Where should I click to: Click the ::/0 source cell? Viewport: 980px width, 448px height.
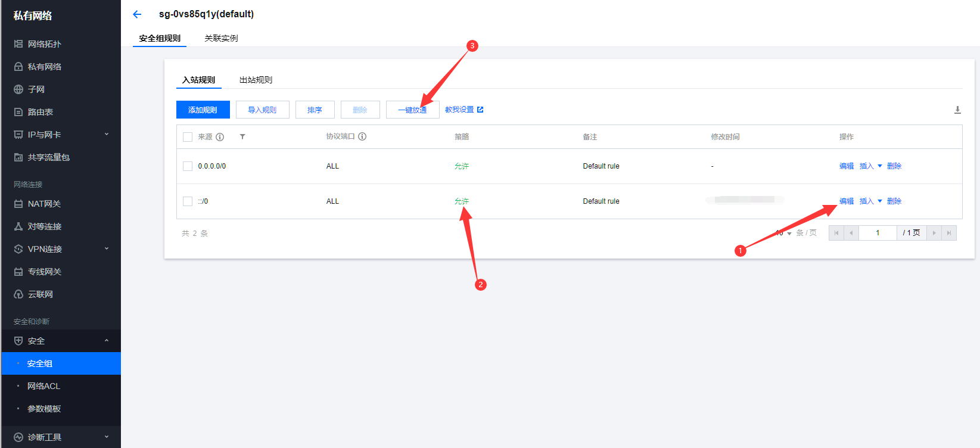203,201
